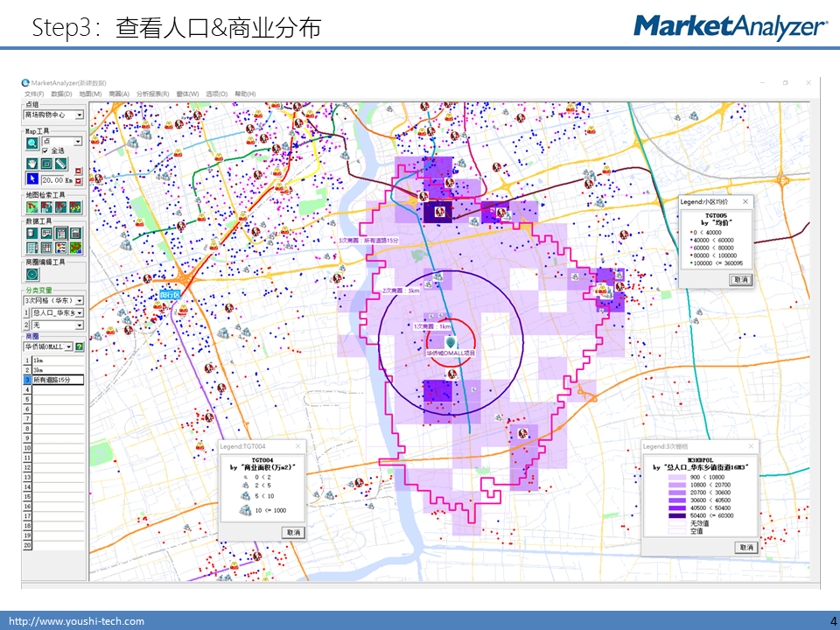
Task: Click the magnifier zoom tool in Map工具
Action: tap(32, 143)
